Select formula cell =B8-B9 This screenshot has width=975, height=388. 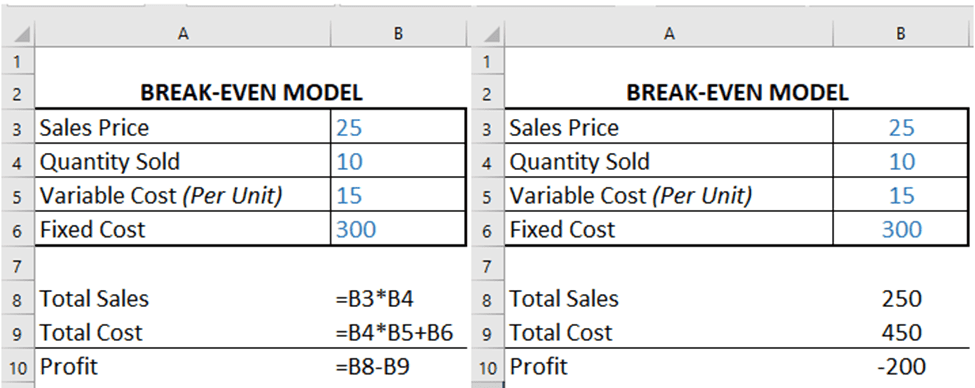click(372, 366)
